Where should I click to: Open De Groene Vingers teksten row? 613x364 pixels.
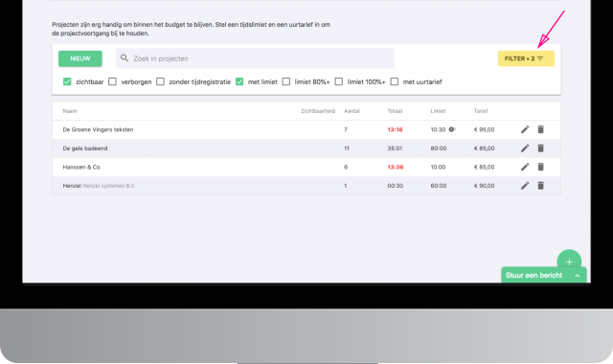306,129
